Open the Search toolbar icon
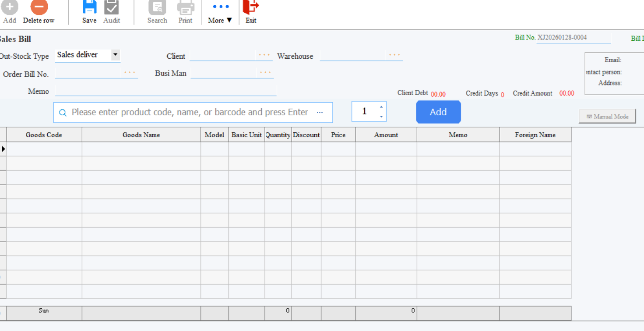This screenshot has height=331, width=644. click(x=157, y=7)
